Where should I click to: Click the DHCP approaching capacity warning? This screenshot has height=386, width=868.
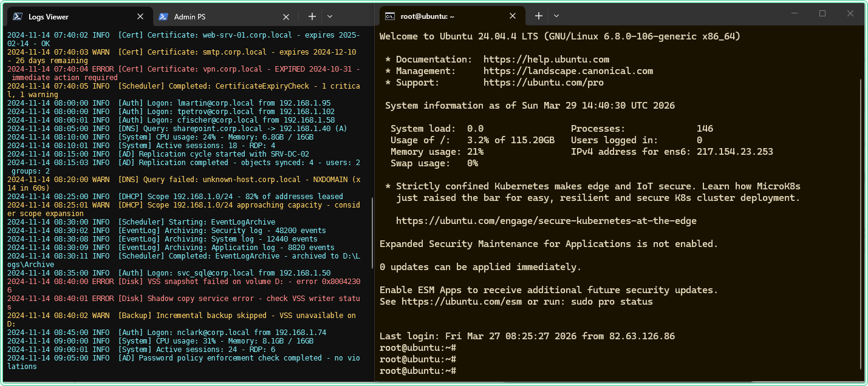(183, 209)
